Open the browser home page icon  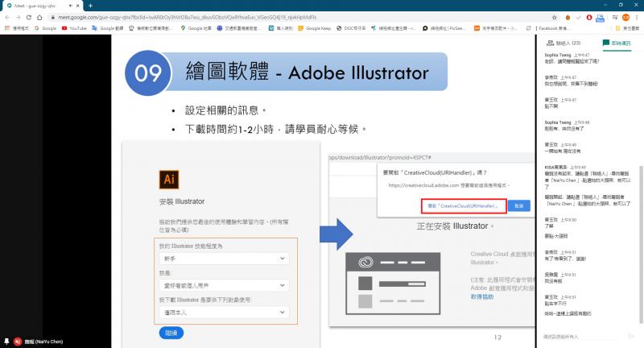39,17
